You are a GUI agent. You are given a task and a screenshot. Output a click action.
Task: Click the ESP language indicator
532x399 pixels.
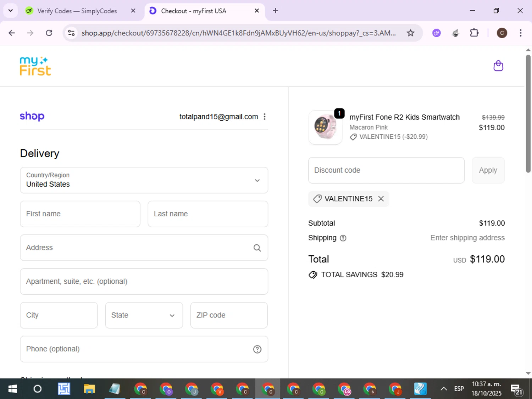click(x=459, y=389)
